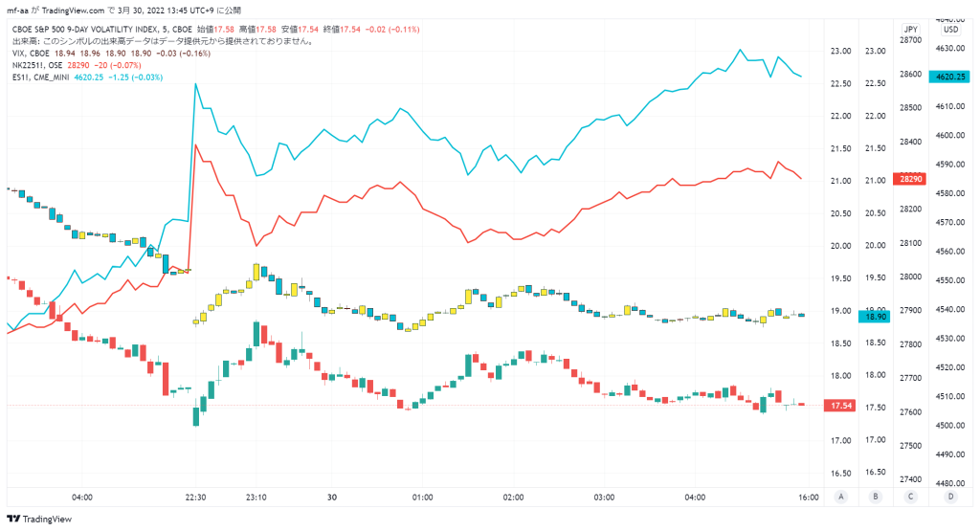Click the red 17.54 price label
This screenshot has width=980, height=531.
pyautogui.click(x=840, y=406)
